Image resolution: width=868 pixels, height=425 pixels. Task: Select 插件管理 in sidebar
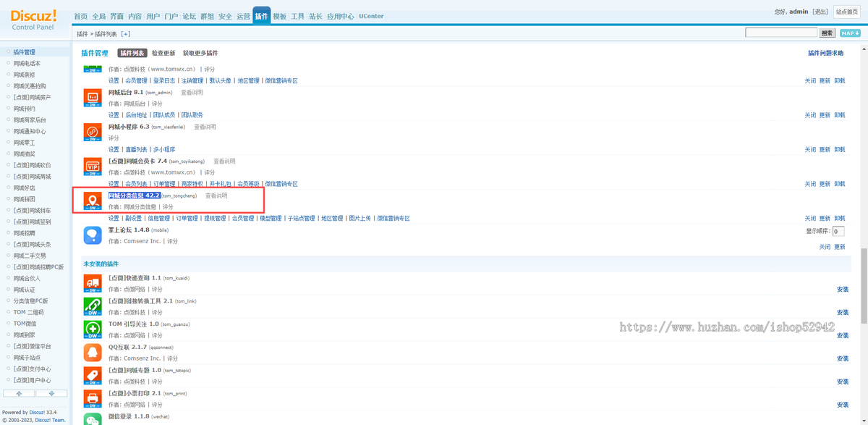point(24,52)
